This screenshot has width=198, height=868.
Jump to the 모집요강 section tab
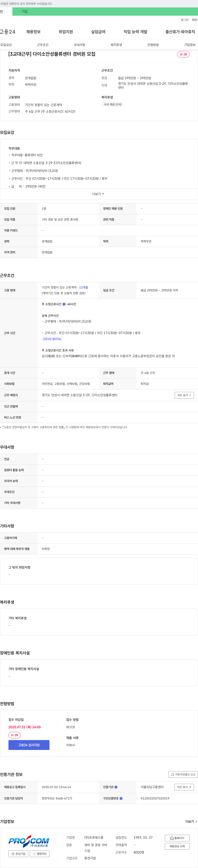click(6, 45)
